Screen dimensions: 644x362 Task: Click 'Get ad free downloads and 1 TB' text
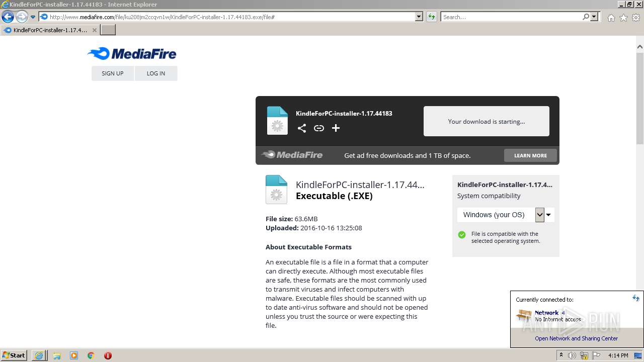408,155
